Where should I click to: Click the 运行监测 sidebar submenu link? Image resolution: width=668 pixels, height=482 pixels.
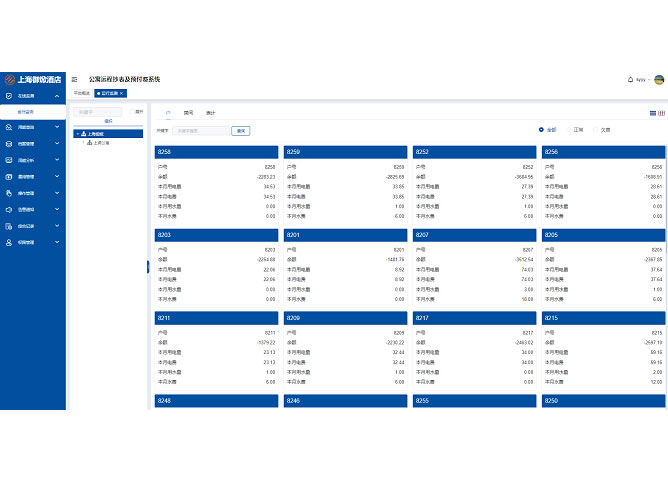point(26,111)
